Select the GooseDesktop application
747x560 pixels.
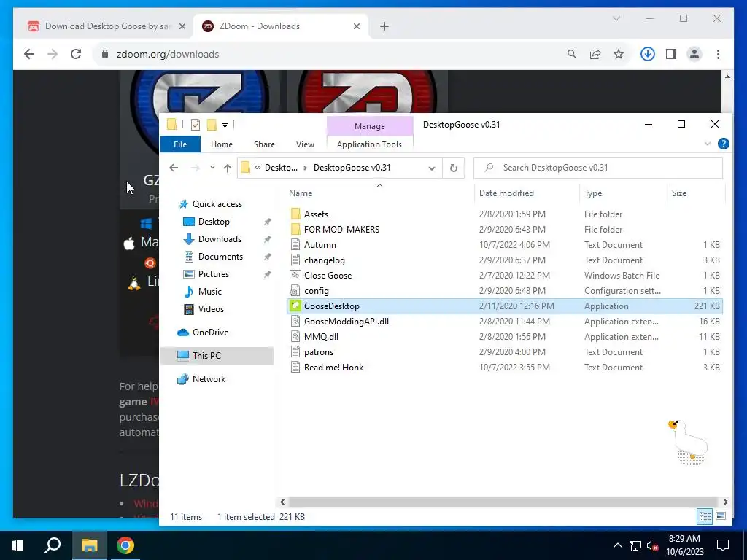pos(505,306)
